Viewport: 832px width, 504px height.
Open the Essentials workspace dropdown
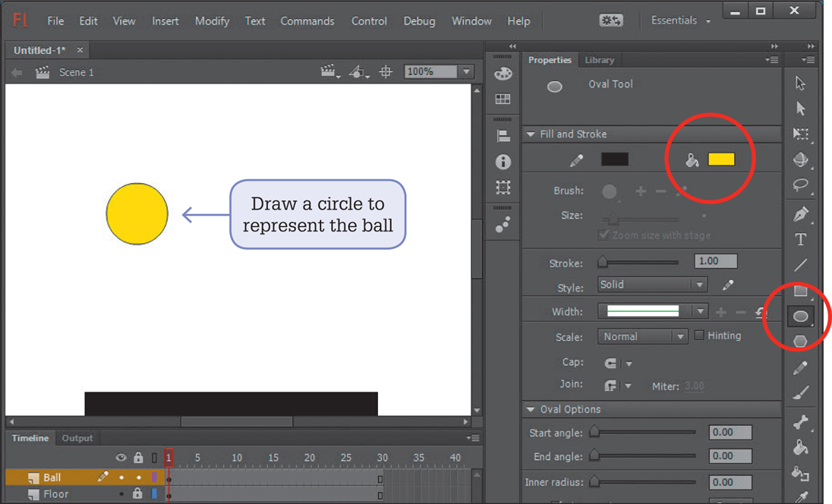pyautogui.click(x=681, y=20)
